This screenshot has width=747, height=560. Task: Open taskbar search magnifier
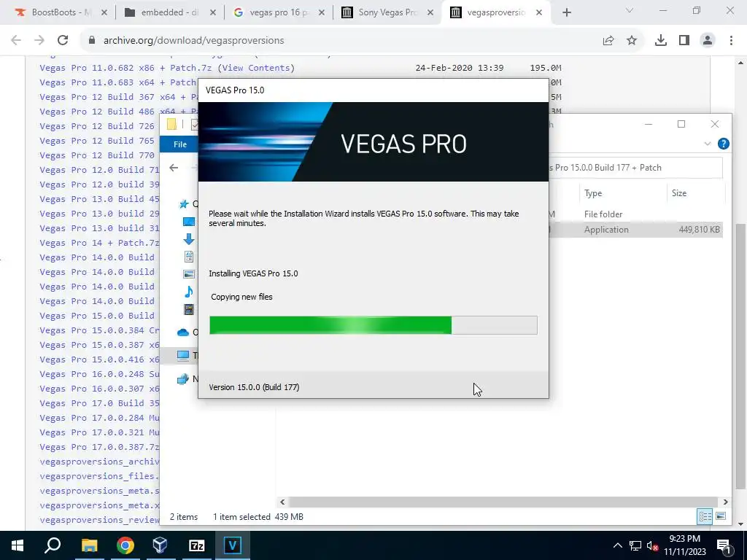(x=53, y=545)
